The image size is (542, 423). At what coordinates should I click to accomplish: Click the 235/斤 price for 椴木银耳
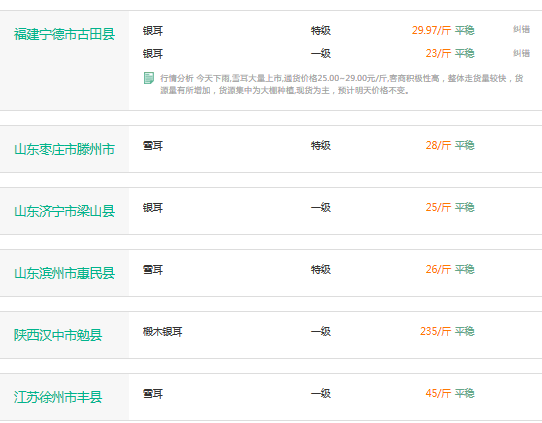[436, 331]
